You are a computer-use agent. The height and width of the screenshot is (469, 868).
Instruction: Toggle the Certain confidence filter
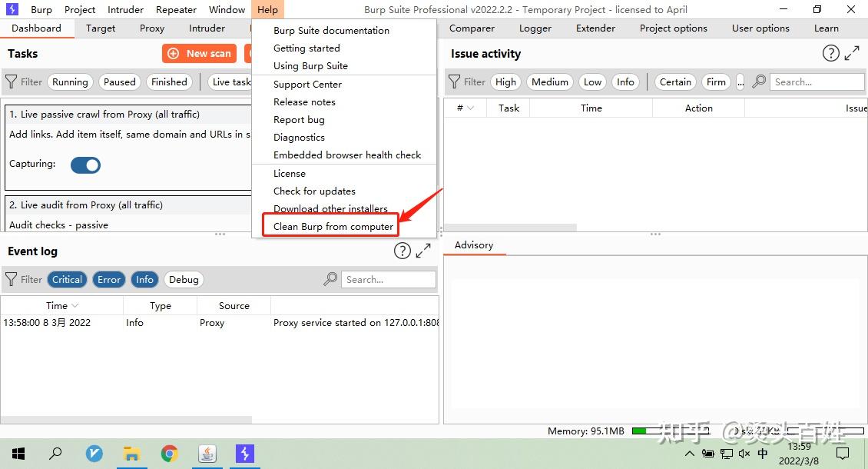[675, 82]
